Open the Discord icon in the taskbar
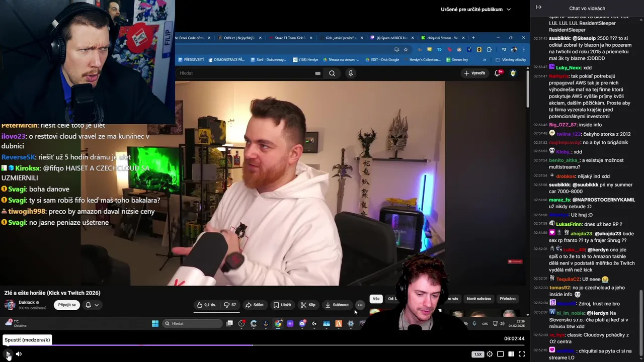This screenshot has width=644, height=362. pyautogui.click(x=302, y=323)
